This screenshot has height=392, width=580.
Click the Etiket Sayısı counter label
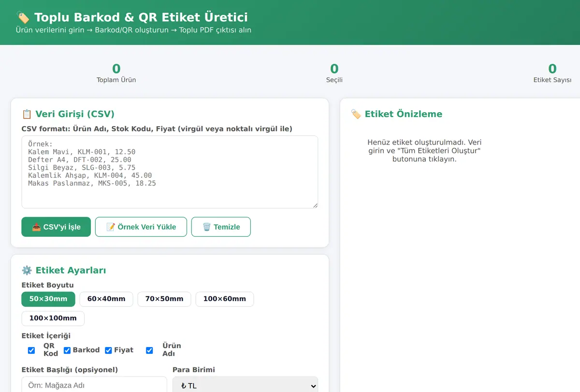pos(552,80)
